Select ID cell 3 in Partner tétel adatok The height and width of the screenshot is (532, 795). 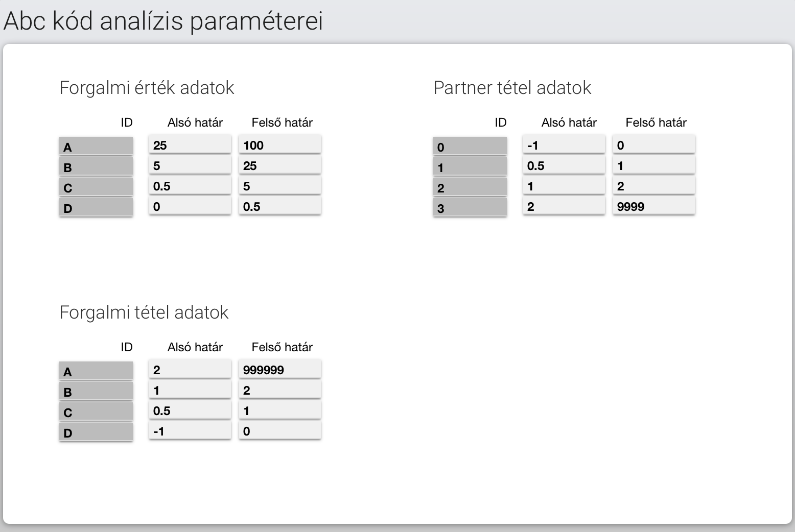pos(470,207)
